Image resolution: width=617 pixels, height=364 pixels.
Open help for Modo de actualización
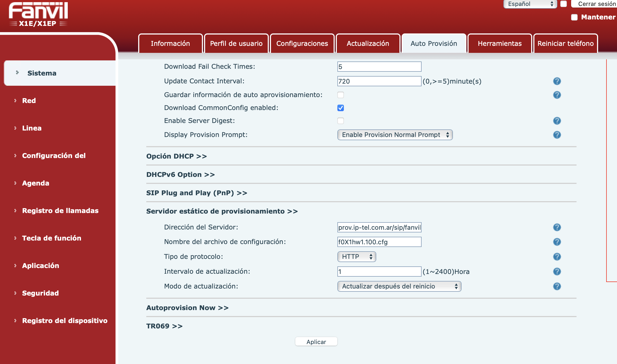coord(557,286)
